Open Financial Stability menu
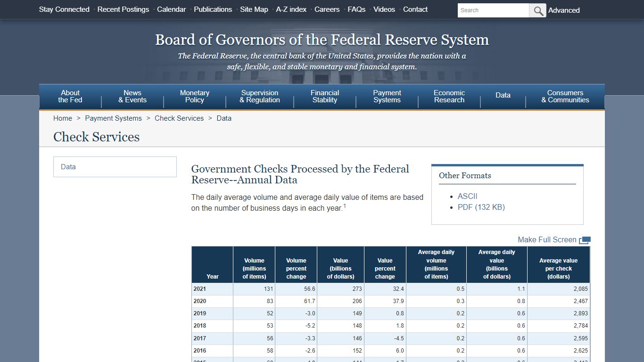Image resolution: width=644 pixels, height=362 pixels. click(325, 96)
